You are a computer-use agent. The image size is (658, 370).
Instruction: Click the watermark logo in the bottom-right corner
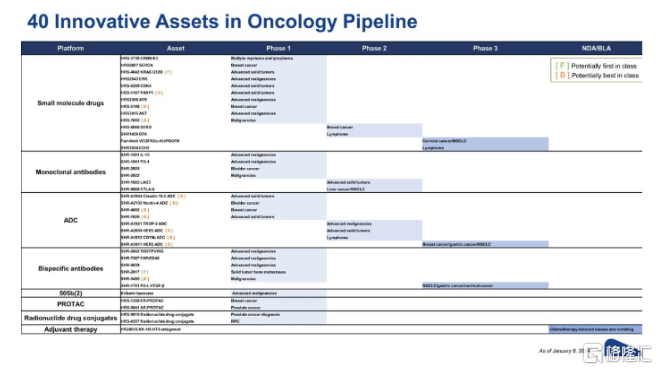point(619,352)
